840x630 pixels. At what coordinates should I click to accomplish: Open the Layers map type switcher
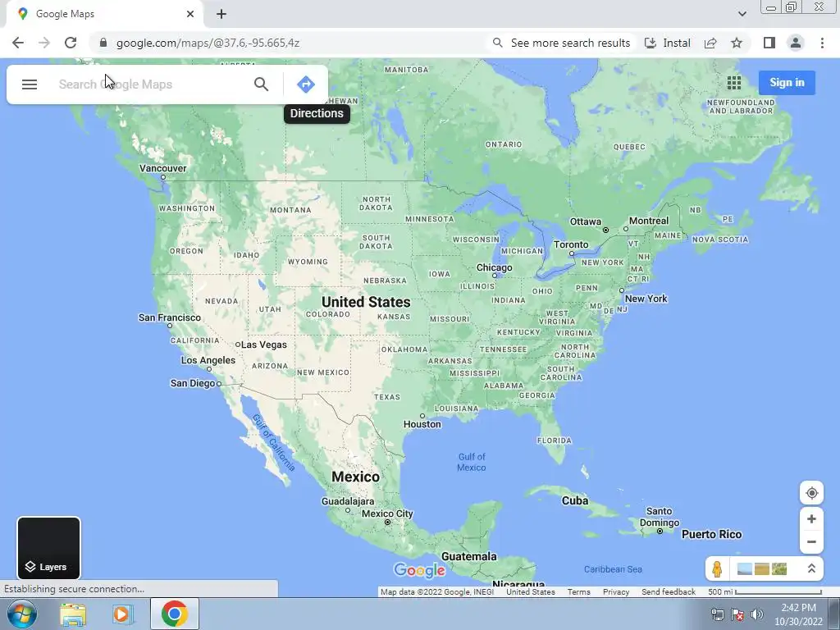(x=48, y=548)
